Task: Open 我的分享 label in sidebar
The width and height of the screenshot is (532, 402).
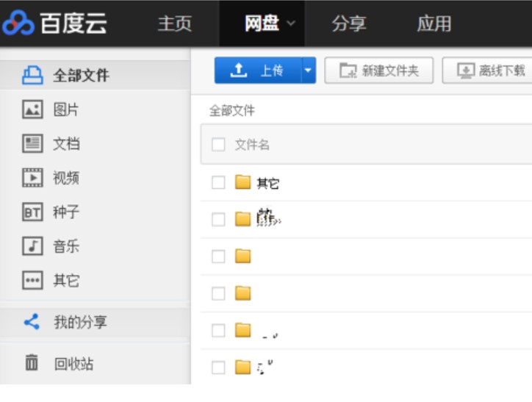Action: pos(80,322)
